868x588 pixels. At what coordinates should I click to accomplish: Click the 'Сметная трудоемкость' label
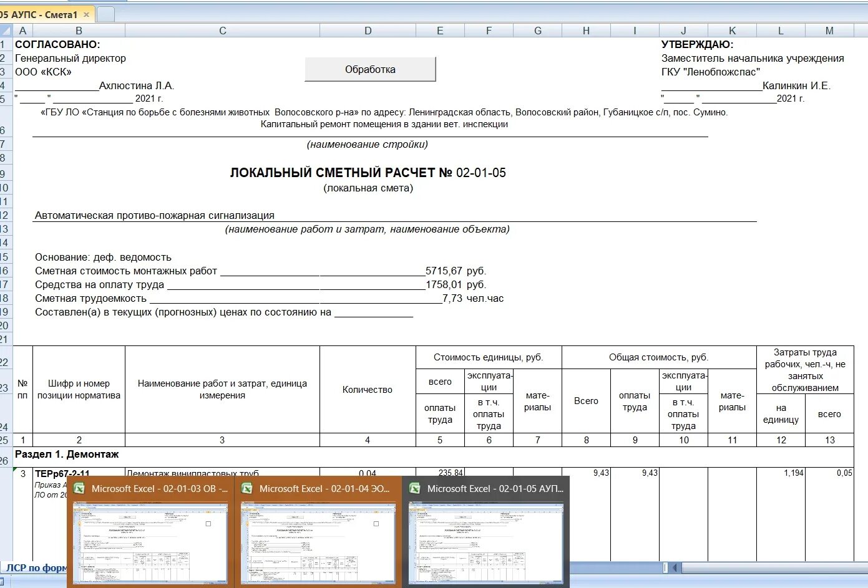click(90, 298)
